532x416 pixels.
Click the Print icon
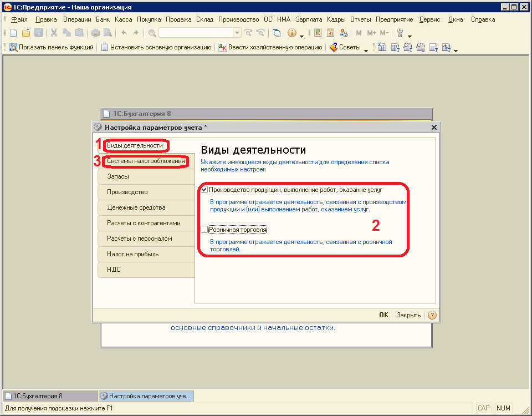96,33
